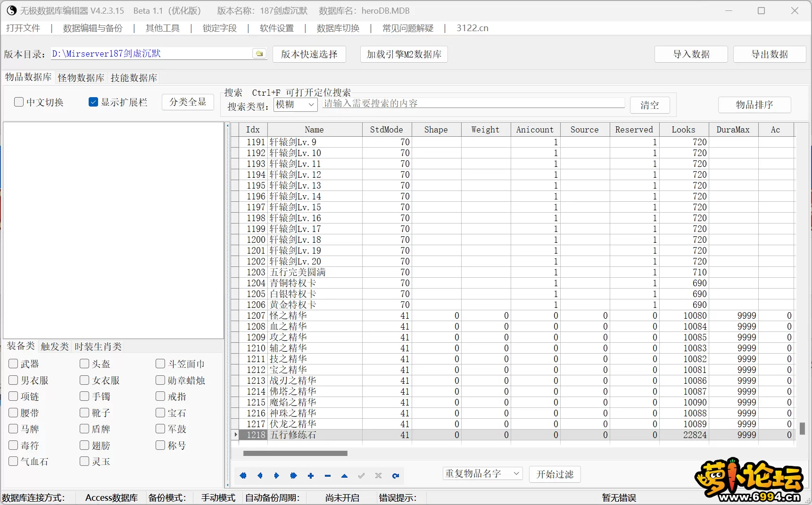The width and height of the screenshot is (812, 505).
Task: Open 打开文件 menu
Action: pos(23,28)
